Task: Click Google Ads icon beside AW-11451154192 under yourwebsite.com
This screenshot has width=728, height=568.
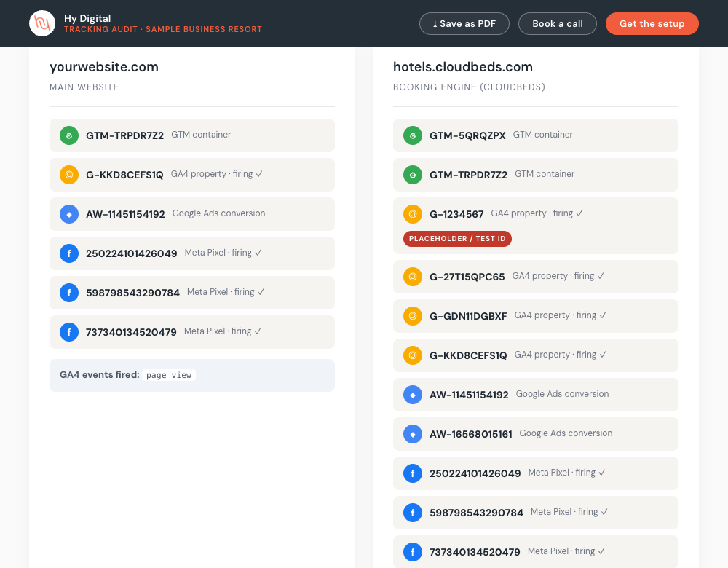Action: click(69, 214)
